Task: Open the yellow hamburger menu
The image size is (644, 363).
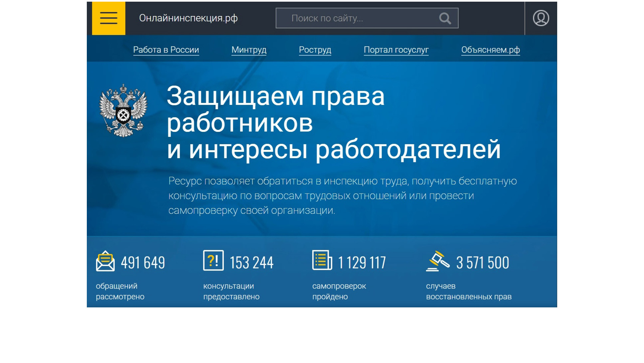Action: (x=108, y=18)
